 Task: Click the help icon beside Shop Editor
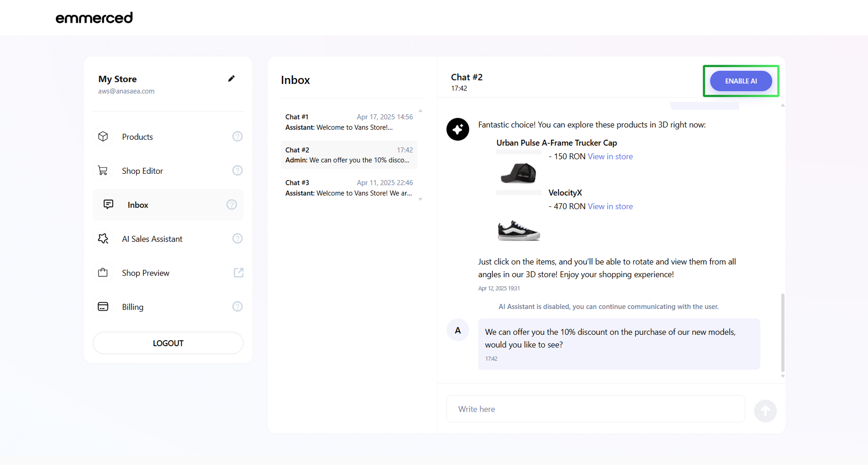[x=237, y=171]
